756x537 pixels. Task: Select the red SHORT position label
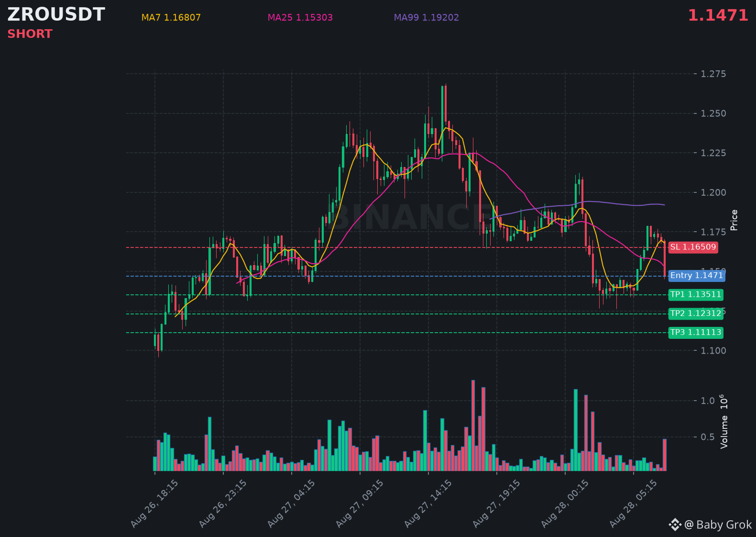click(x=30, y=34)
